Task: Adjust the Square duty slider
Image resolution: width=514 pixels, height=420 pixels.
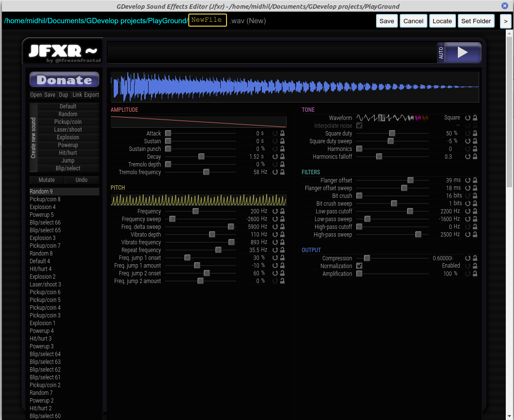Action: tap(392, 133)
